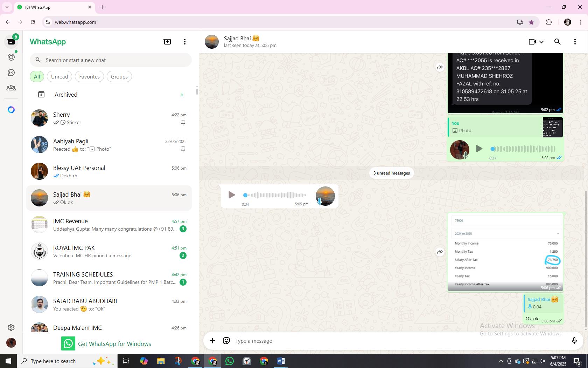This screenshot has height=368, width=588.
Task: Open WhatsApp in the Windows taskbar
Action: click(x=230, y=361)
